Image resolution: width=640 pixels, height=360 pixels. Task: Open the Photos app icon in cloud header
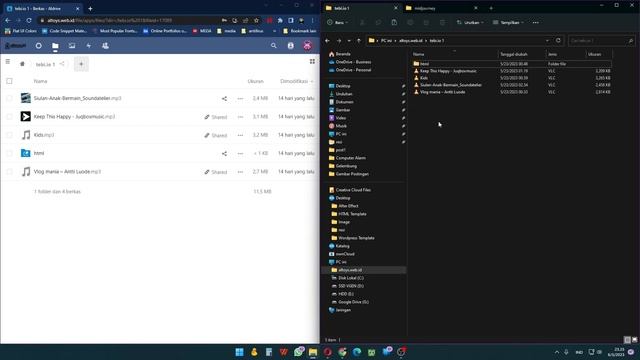pyautogui.click(x=72, y=46)
